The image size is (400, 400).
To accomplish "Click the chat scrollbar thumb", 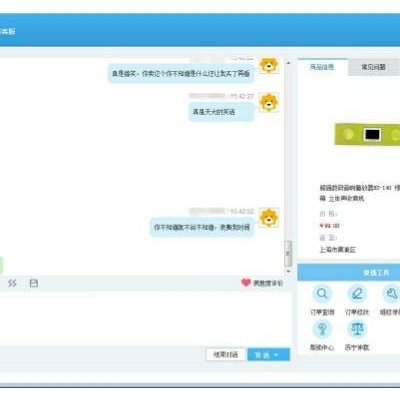I will [x=288, y=254].
